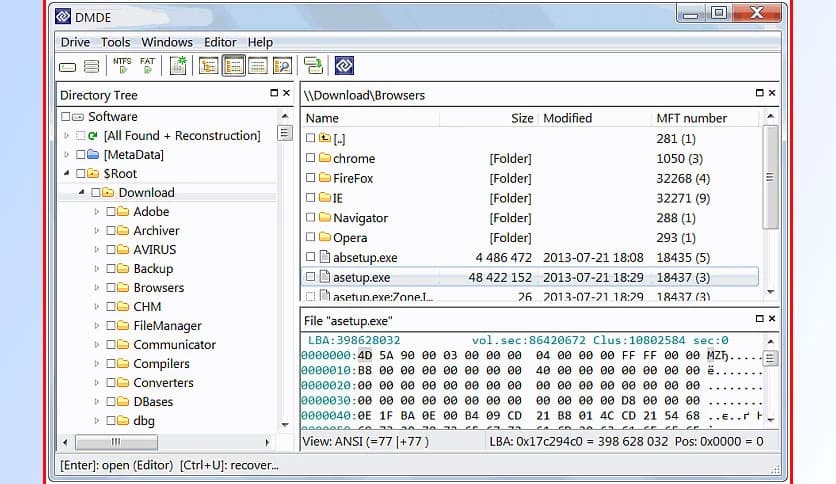The width and height of the screenshot is (836, 484).
Task: Expand the Backup folder node
Action: click(x=97, y=269)
